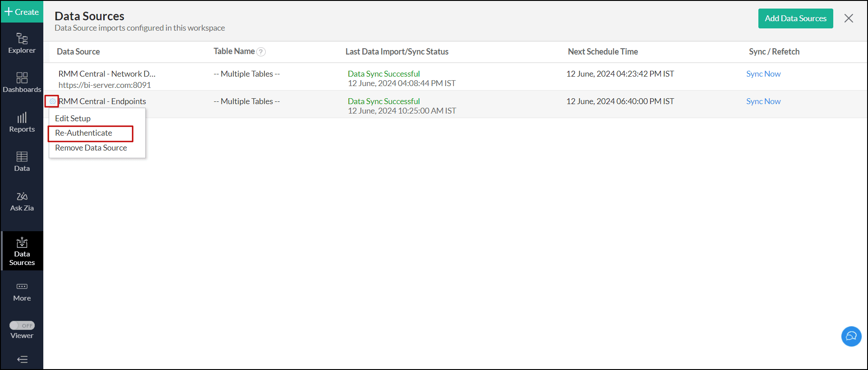The width and height of the screenshot is (868, 370).
Task: Open the More options sidebar item
Action: (x=22, y=292)
